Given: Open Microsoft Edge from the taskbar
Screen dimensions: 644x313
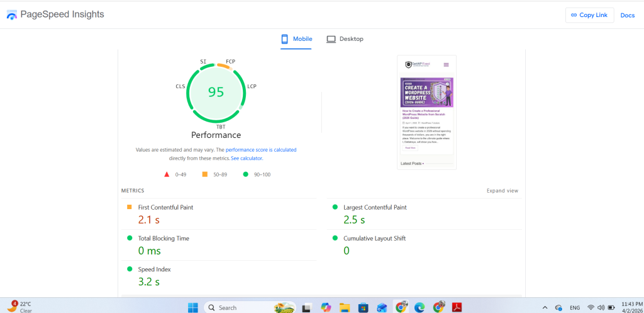Looking at the screenshot, I should tap(419, 307).
